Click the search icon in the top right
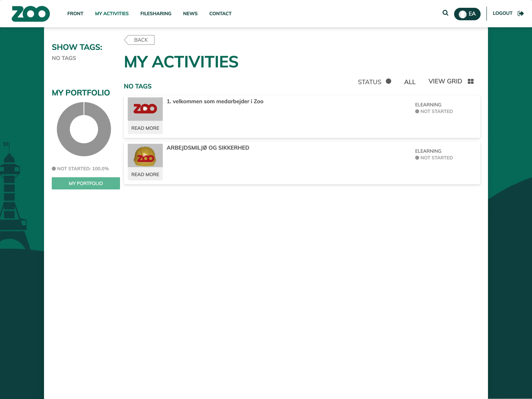Image resolution: width=532 pixels, height=399 pixels. click(445, 13)
